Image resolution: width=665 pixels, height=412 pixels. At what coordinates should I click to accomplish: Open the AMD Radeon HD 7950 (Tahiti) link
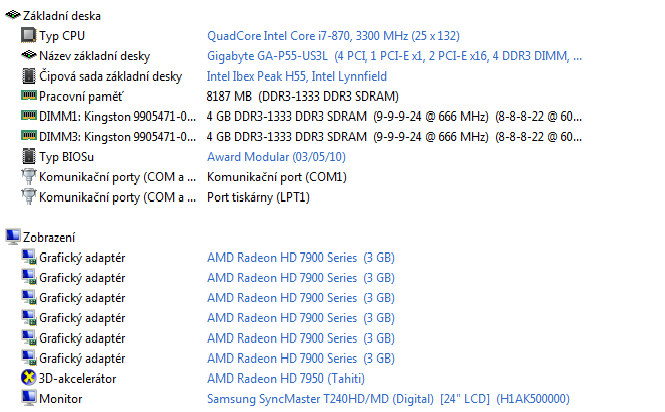(286, 378)
